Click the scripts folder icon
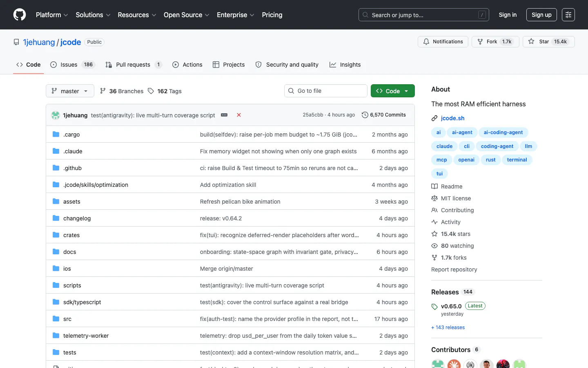The height and width of the screenshot is (368, 588). click(56, 285)
